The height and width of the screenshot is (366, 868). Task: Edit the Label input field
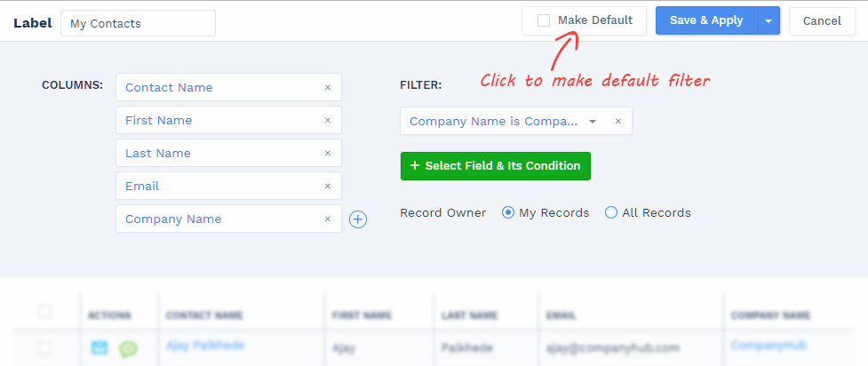click(138, 24)
